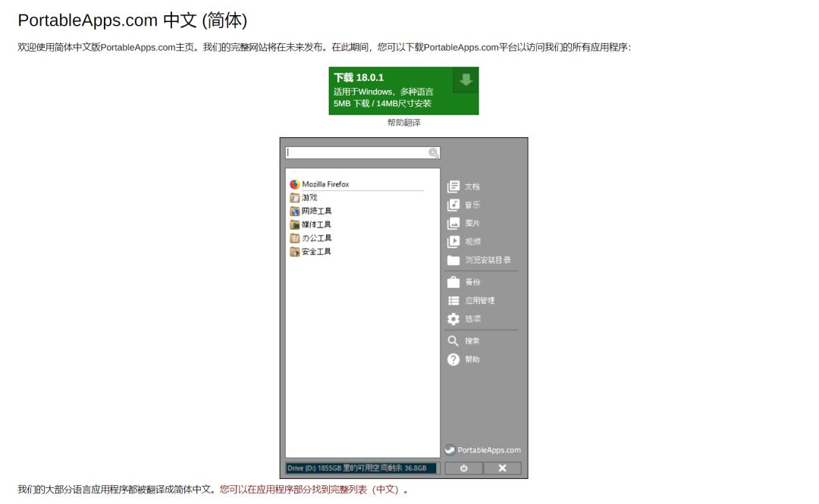Open the 游戏 folder icon

(294, 198)
